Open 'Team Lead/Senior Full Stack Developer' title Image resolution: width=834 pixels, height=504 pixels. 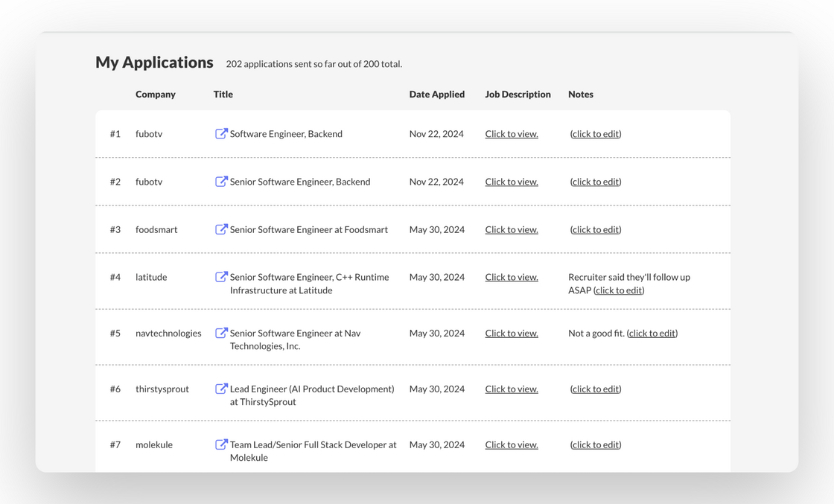[313, 451]
